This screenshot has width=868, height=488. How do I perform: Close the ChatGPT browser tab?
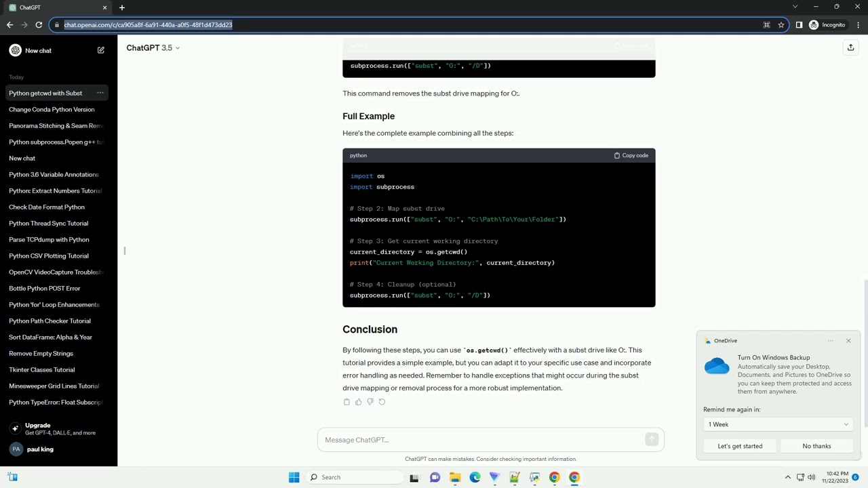(x=104, y=7)
